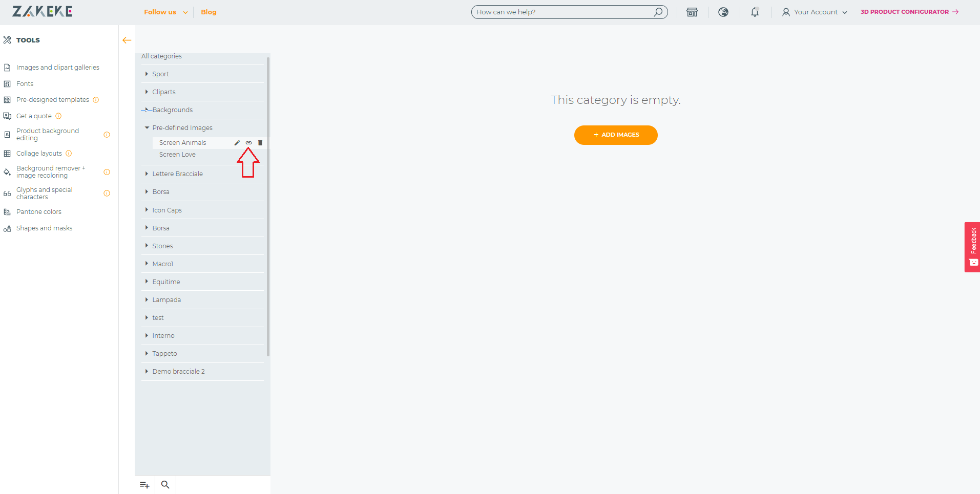Open Glyphs and special characters
The width and height of the screenshot is (980, 494).
point(44,194)
